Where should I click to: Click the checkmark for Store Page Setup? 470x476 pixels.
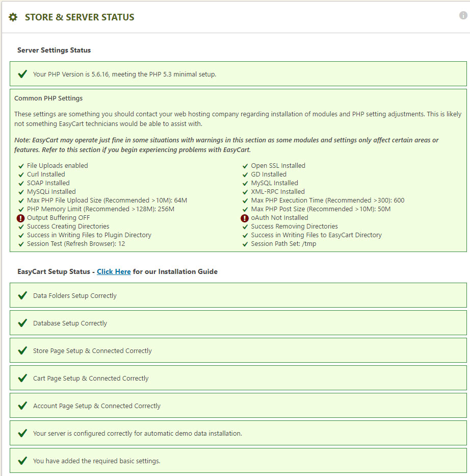tap(23, 350)
